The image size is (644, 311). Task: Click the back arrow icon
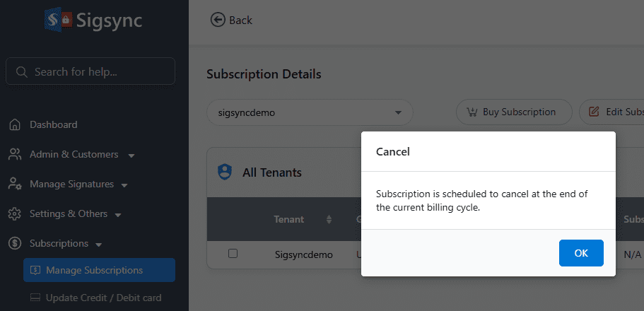click(x=218, y=20)
